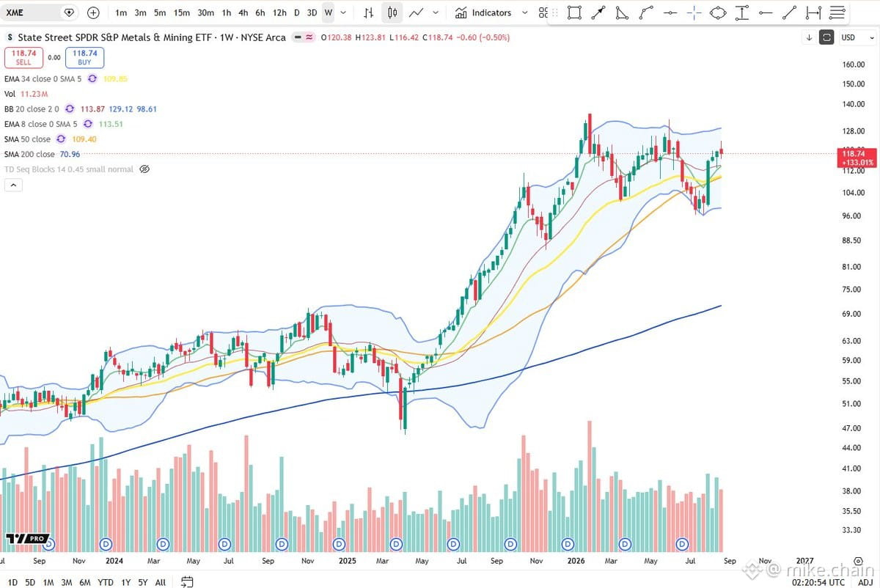Select the Ellipse drawing tool
The height and width of the screenshot is (588, 880).
point(718,12)
